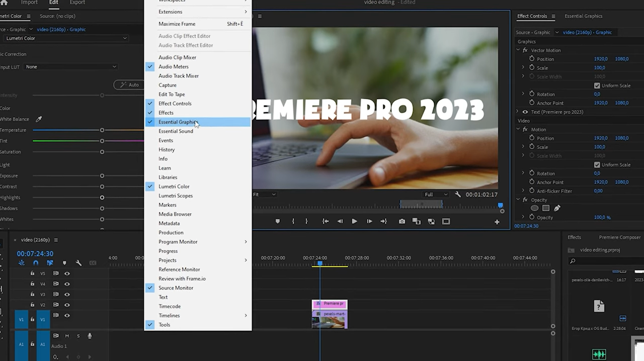Click the Add Marker icon in timeline header

64,263
